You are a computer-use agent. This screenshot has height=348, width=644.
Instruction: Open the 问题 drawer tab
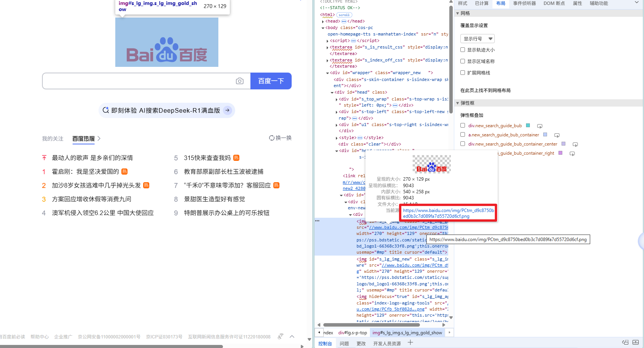point(344,343)
